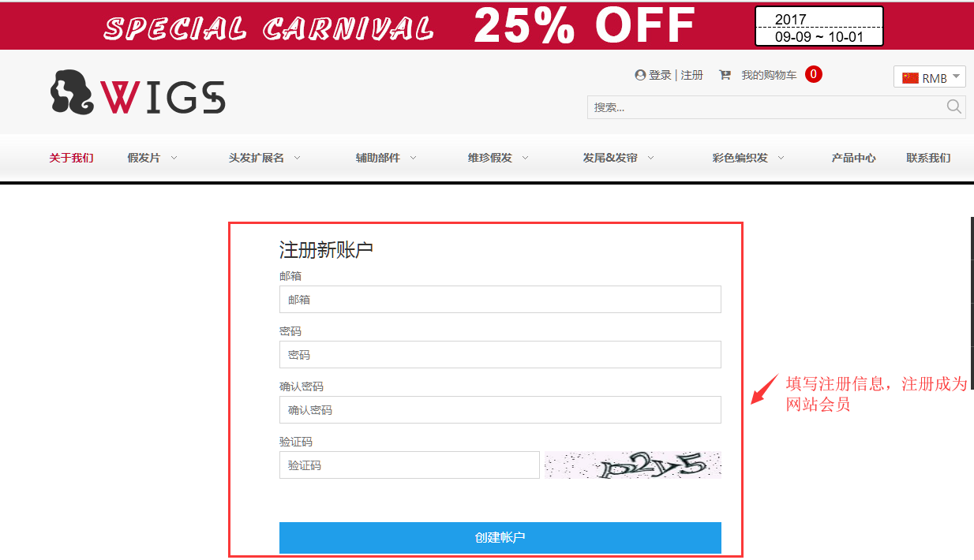This screenshot has height=560, width=974.
Task: Click the captcha image to refresh
Action: tap(632, 465)
